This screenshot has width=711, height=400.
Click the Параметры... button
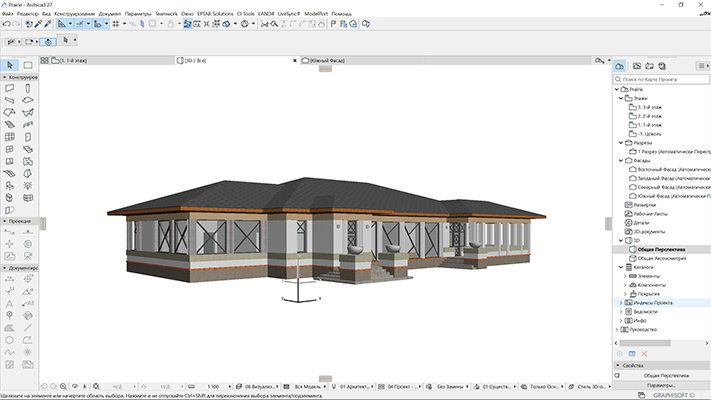pos(660,385)
